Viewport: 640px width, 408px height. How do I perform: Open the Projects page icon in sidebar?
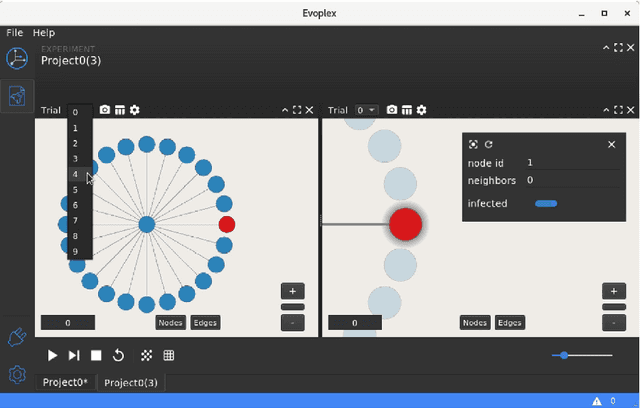17,58
